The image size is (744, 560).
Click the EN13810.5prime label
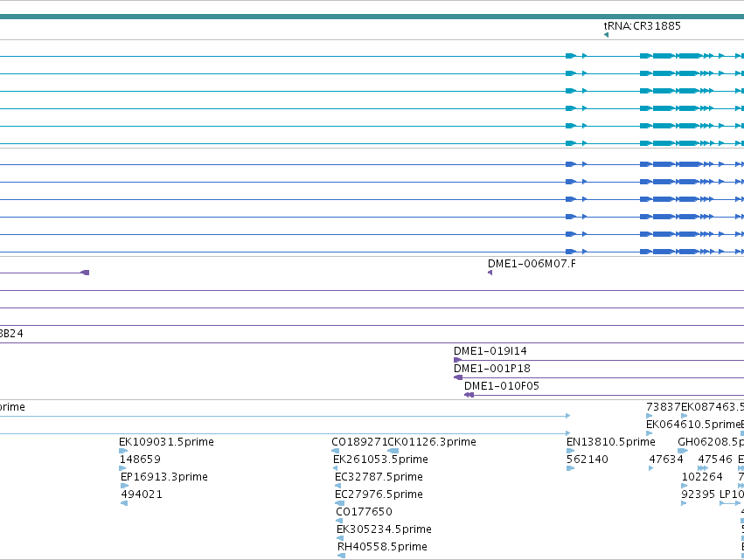click(610, 442)
